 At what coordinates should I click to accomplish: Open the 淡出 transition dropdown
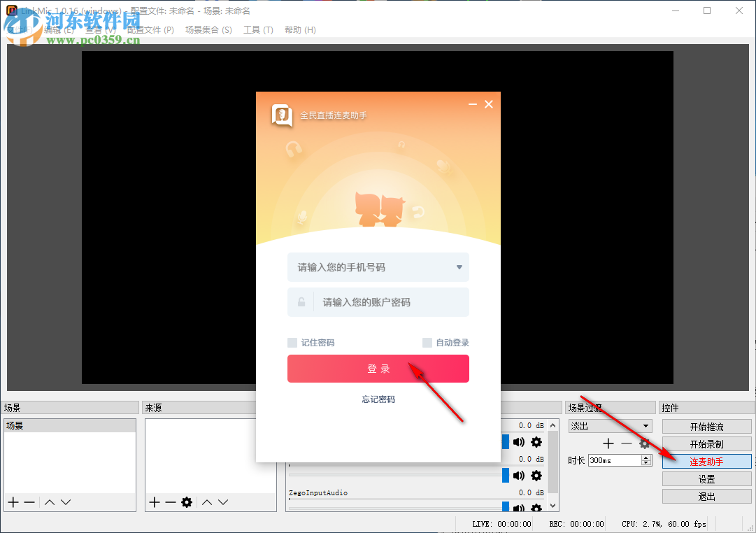[611, 426]
